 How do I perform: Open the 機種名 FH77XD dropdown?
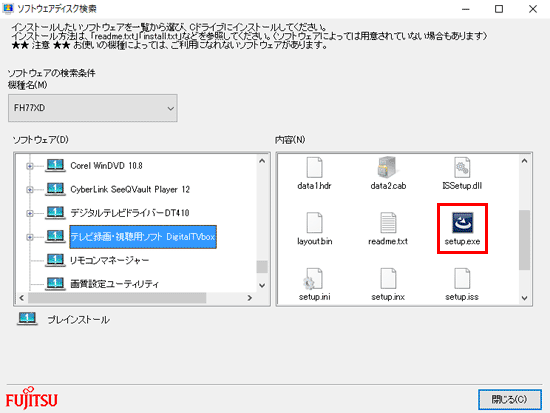93,108
